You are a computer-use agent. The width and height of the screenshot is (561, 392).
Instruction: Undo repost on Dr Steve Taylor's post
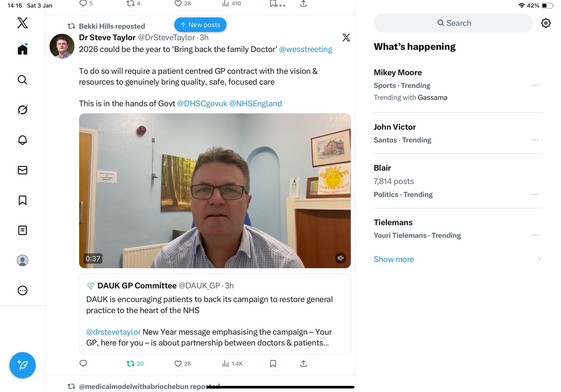click(131, 363)
